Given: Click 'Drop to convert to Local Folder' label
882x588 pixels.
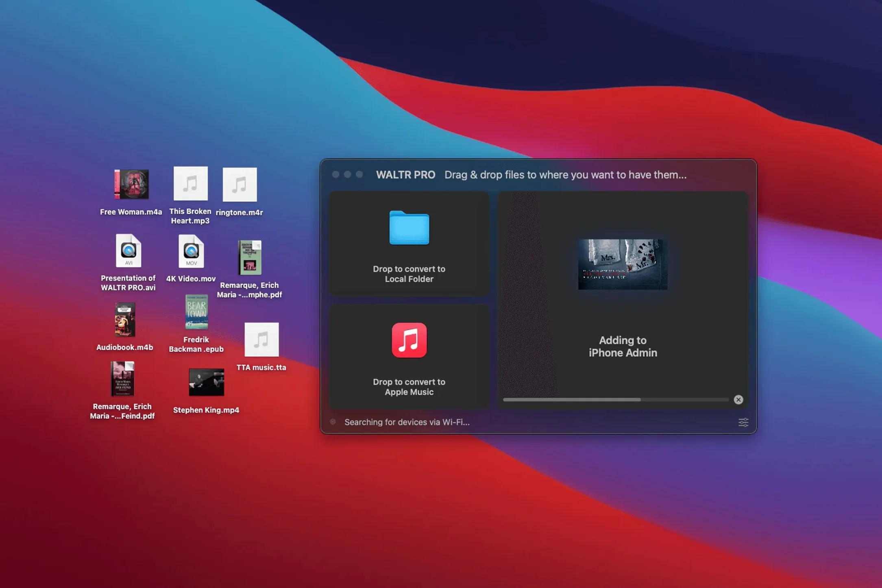Looking at the screenshot, I should (409, 274).
